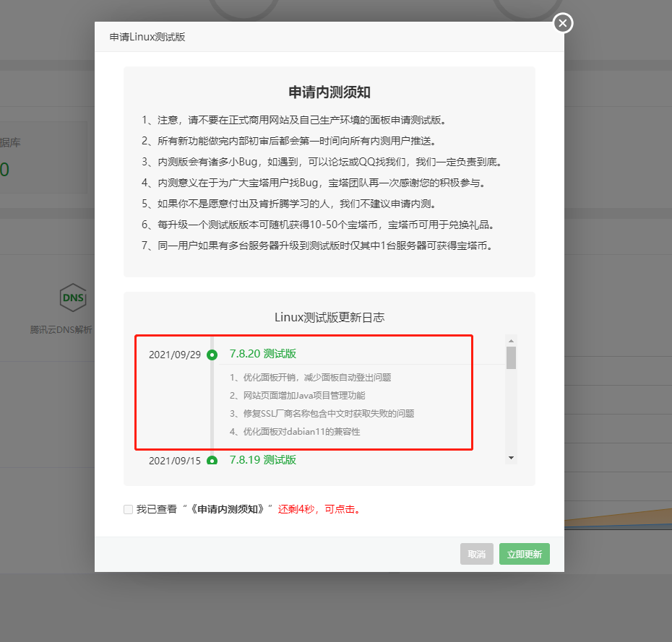
Task: Click notice item 3 about 内测版会有诸多小Bug
Action: coord(322,162)
